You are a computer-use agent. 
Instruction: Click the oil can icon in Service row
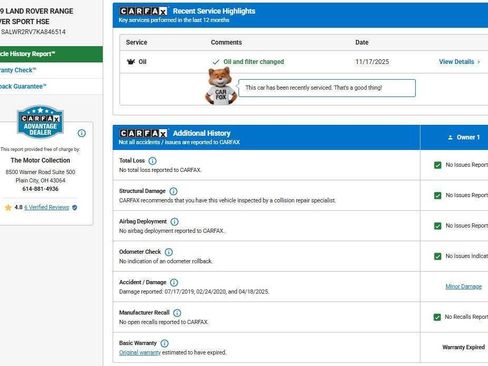[131, 62]
